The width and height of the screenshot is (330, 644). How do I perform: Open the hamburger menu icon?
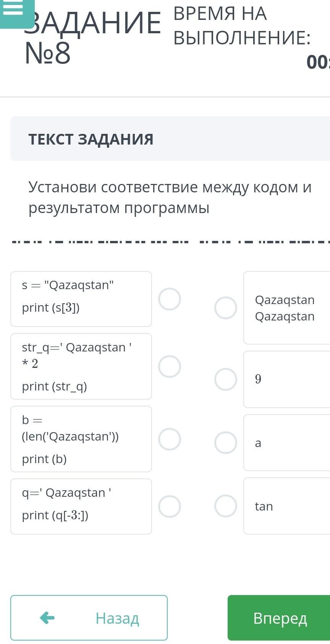(x=13, y=10)
